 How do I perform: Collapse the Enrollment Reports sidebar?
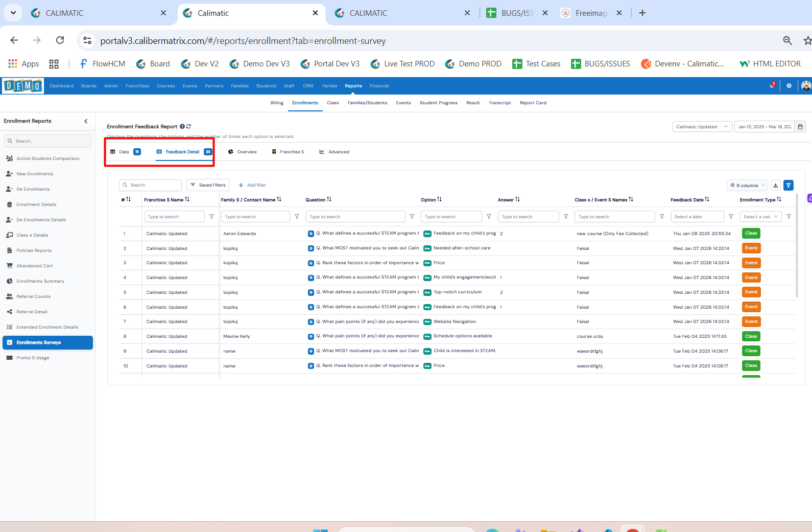86,121
